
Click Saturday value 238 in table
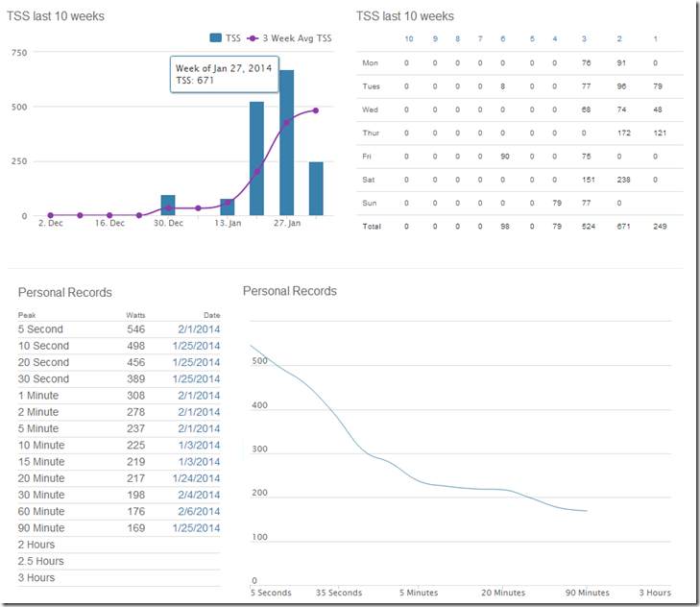click(x=623, y=180)
